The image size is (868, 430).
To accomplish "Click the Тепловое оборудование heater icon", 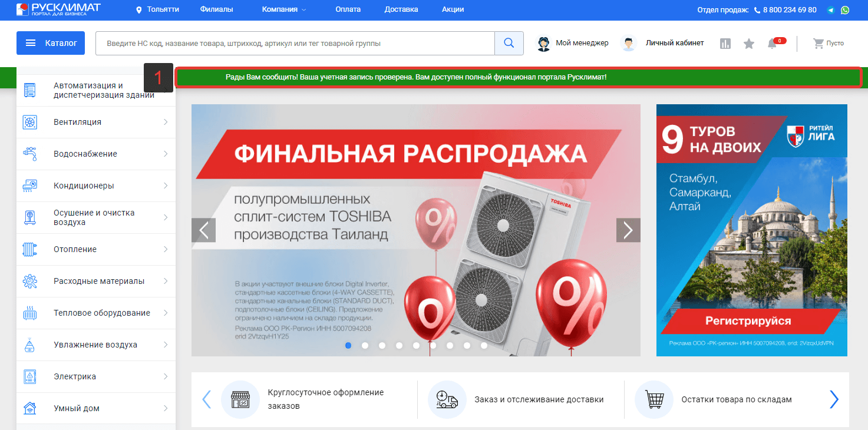I will point(29,313).
